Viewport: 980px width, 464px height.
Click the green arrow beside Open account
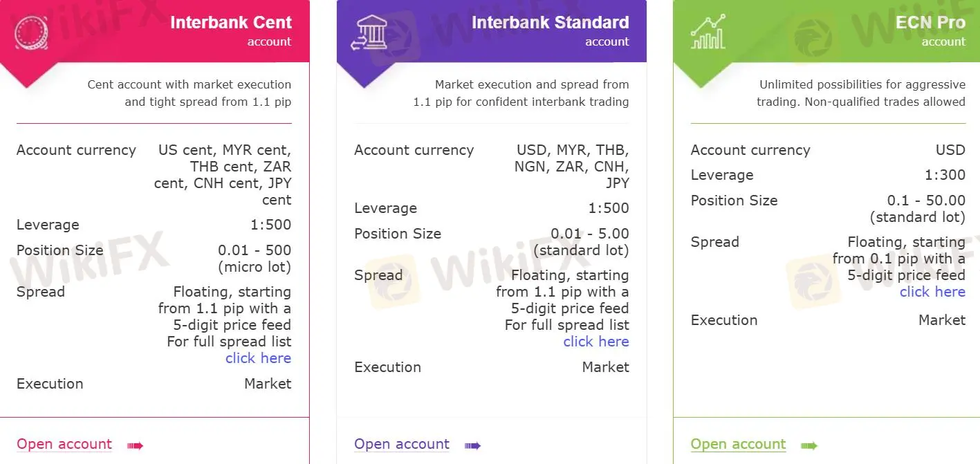(809, 445)
